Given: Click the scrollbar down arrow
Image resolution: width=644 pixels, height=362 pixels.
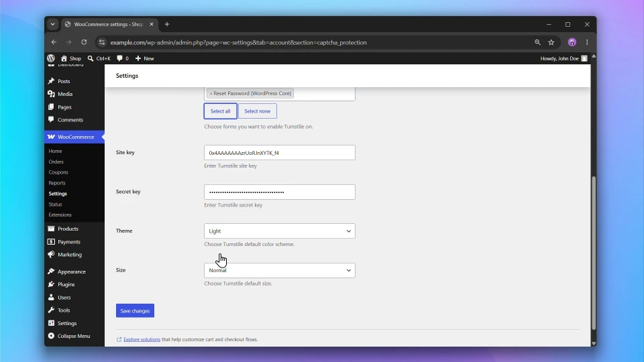Looking at the screenshot, I should point(594,343).
